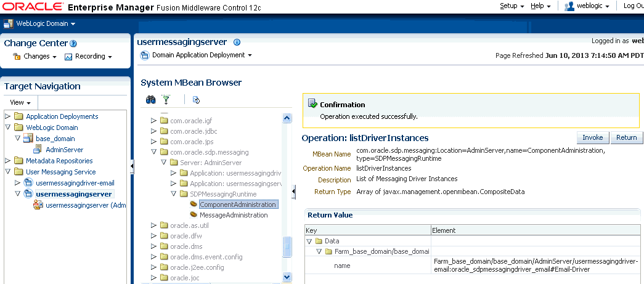Image resolution: width=644 pixels, height=284 pixels.
Task: Click the Changes lock icon
Action: coord(17,57)
